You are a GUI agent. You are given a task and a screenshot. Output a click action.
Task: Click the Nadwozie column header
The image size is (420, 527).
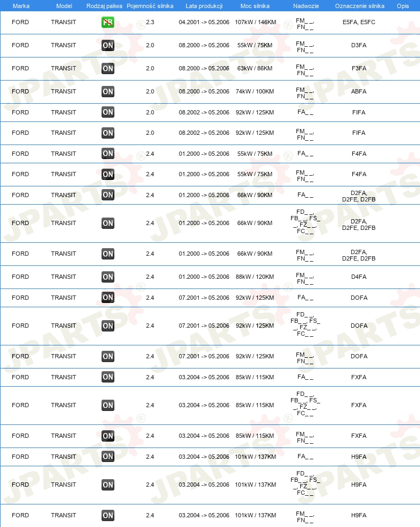[x=306, y=6]
